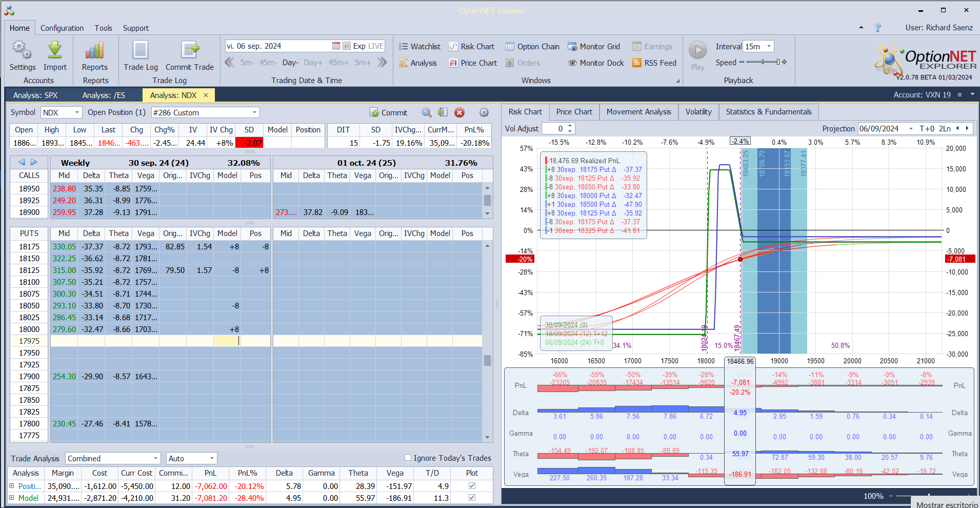Open the #286 Custom position dropdown
Image resolution: width=980 pixels, height=508 pixels.
[x=254, y=112]
